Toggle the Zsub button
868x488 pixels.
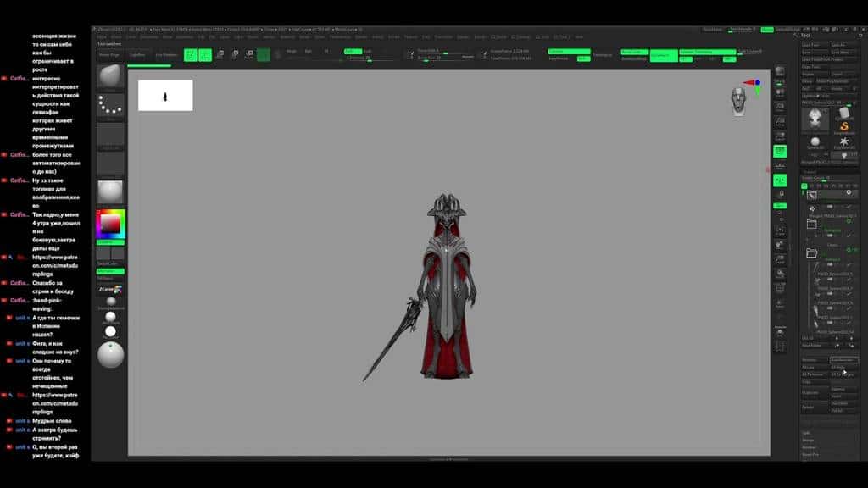point(368,52)
